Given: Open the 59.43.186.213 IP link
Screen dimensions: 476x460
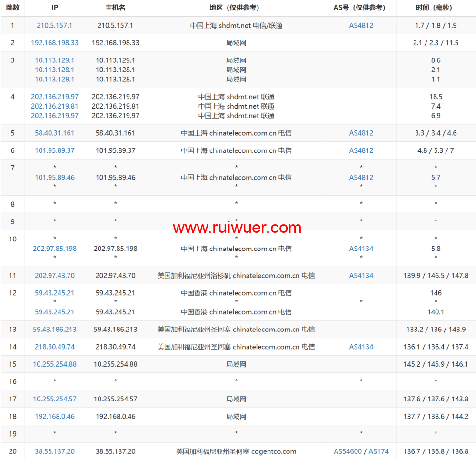Looking at the screenshot, I should point(54,330).
